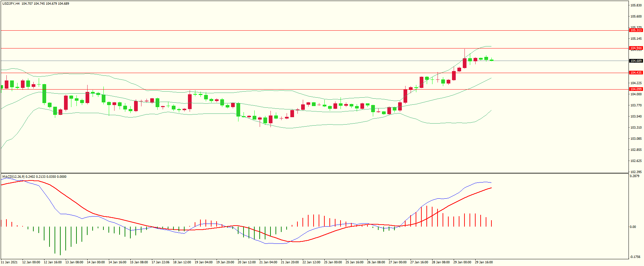This screenshot has width=644, height=266.
Task: Click the 105.830 value on price scale
Action: click(x=636, y=5)
